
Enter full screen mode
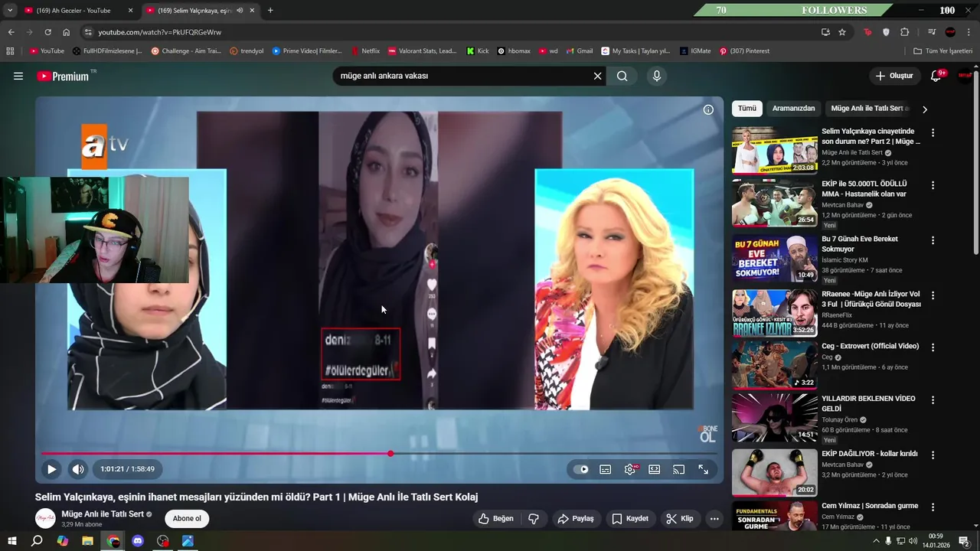(x=703, y=469)
